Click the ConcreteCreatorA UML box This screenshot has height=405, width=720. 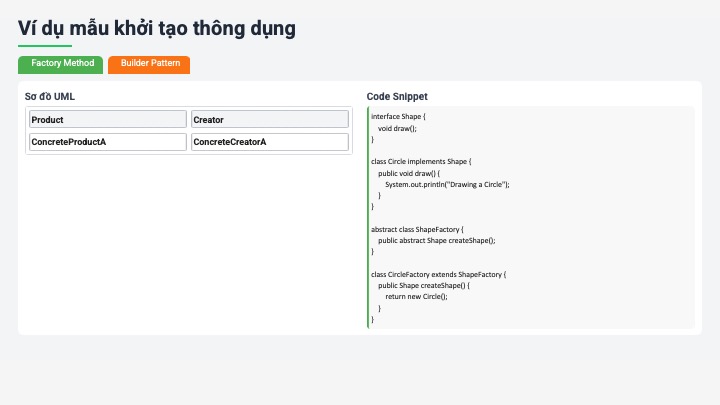[269, 142]
